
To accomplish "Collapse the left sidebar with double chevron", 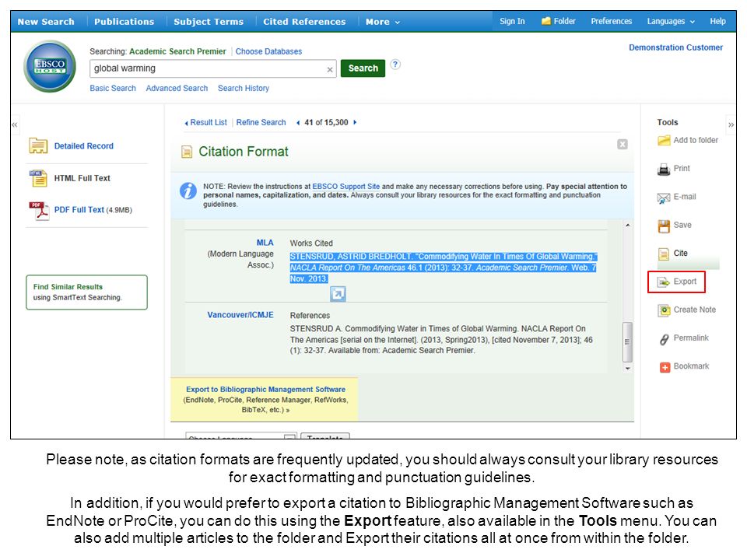I will pos(15,124).
